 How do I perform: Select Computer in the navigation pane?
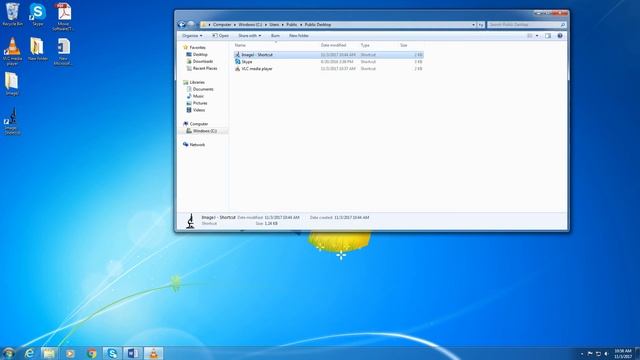(x=198, y=124)
